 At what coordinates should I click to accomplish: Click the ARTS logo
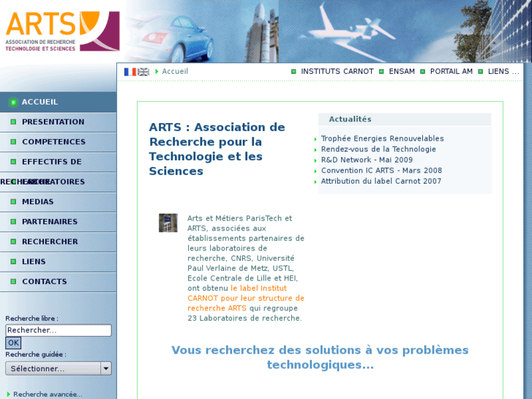click(63, 31)
